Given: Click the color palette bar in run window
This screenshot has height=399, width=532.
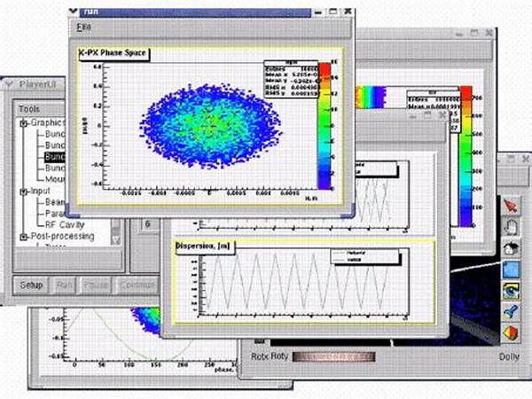Looking at the screenshot, I should [x=325, y=126].
